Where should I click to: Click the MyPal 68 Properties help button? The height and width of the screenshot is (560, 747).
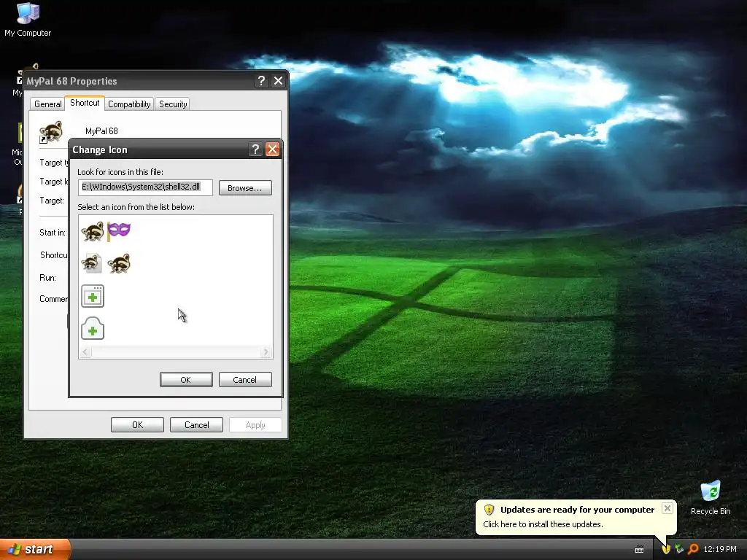click(261, 81)
